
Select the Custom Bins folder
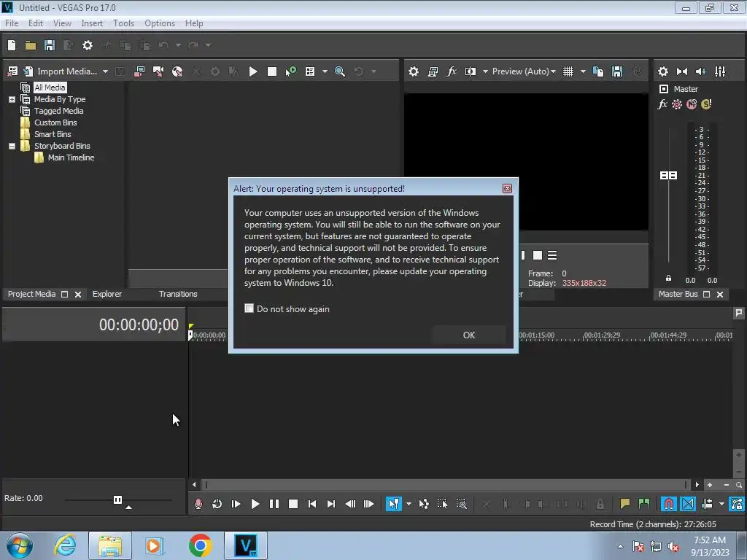(x=55, y=122)
